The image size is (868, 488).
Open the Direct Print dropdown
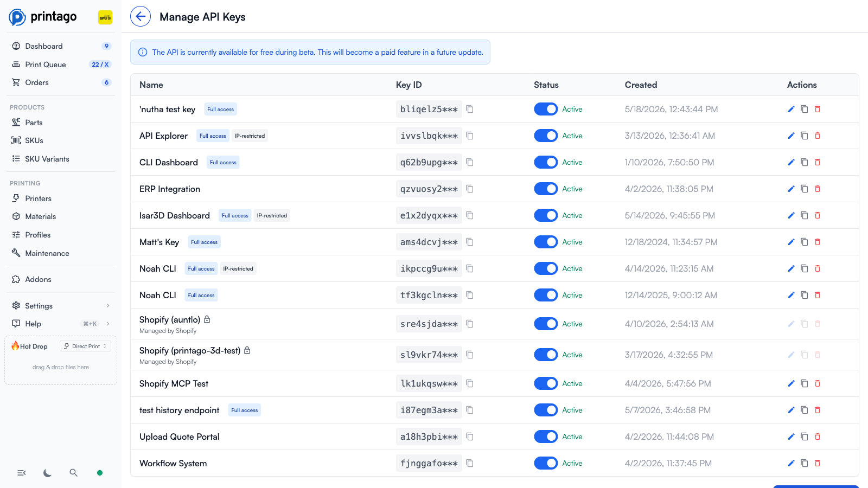click(85, 346)
